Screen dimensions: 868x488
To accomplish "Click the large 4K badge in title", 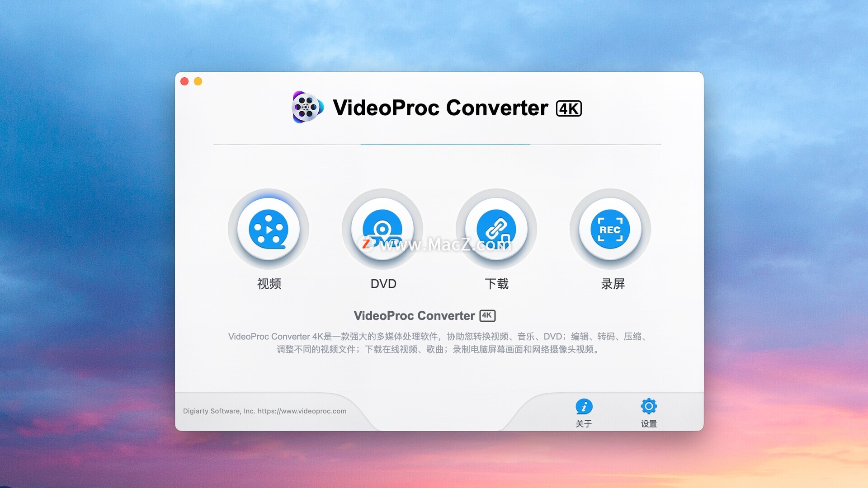I will coord(569,108).
